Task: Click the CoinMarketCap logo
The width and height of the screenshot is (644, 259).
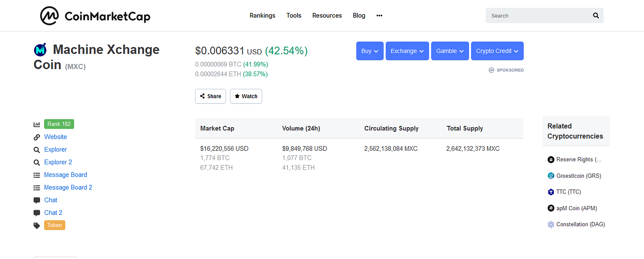Action: (95, 16)
